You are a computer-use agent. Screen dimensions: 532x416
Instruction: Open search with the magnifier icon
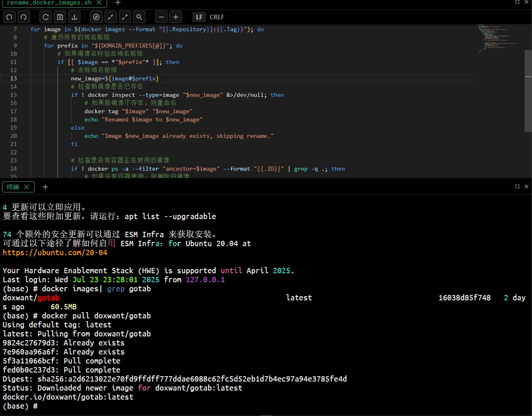pyautogui.click(x=139, y=17)
